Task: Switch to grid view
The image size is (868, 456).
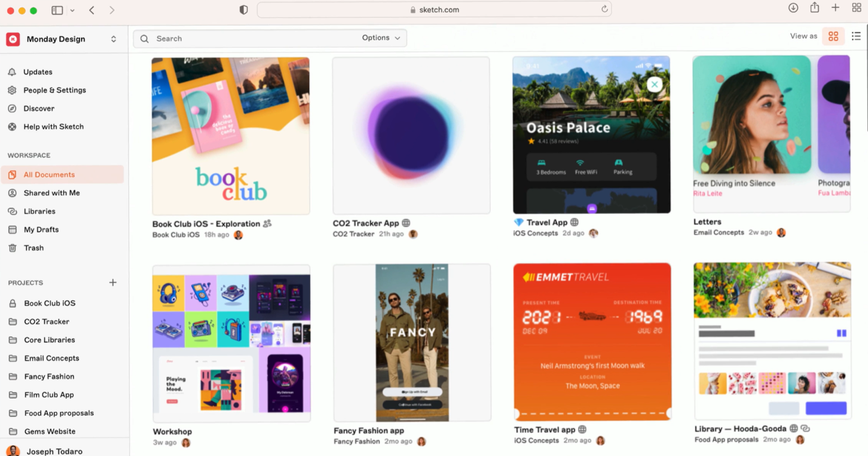Action: (833, 36)
